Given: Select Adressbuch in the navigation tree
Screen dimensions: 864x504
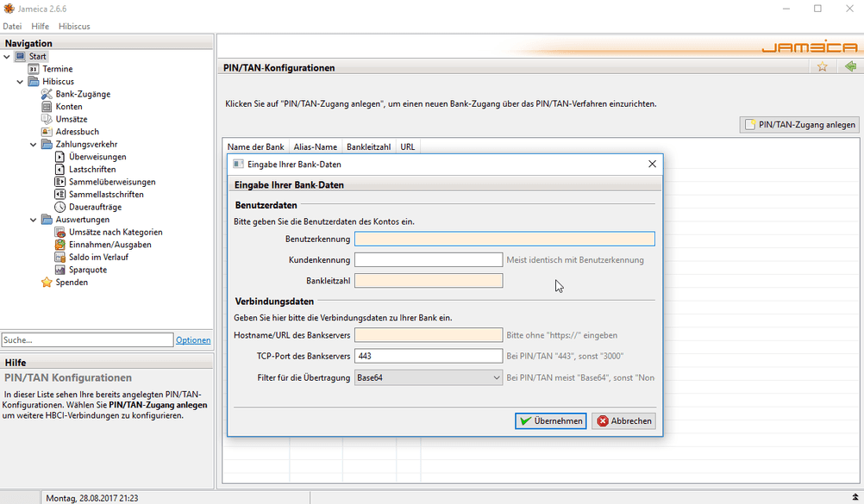Looking at the screenshot, I should 77,132.
